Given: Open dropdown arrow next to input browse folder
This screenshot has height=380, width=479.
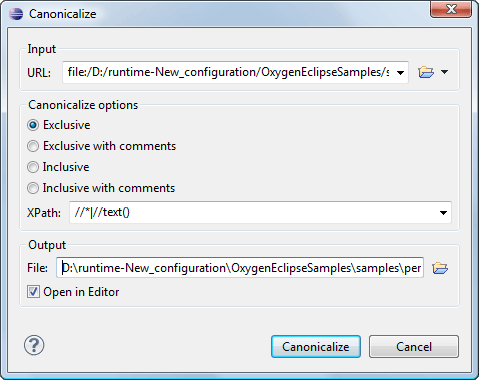Looking at the screenshot, I should click(444, 72).
